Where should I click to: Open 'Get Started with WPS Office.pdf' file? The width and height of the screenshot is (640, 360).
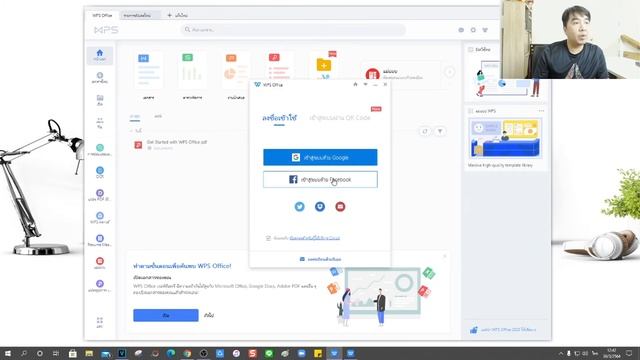[x=177, y=142]
